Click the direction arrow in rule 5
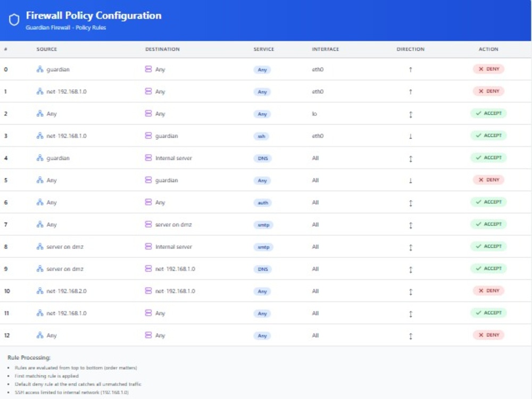This screenshot has width=532, height=399. (x=411, y=181)
